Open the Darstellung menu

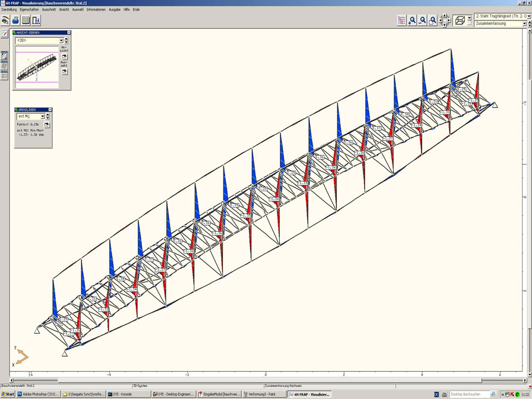tap(9, 9)
